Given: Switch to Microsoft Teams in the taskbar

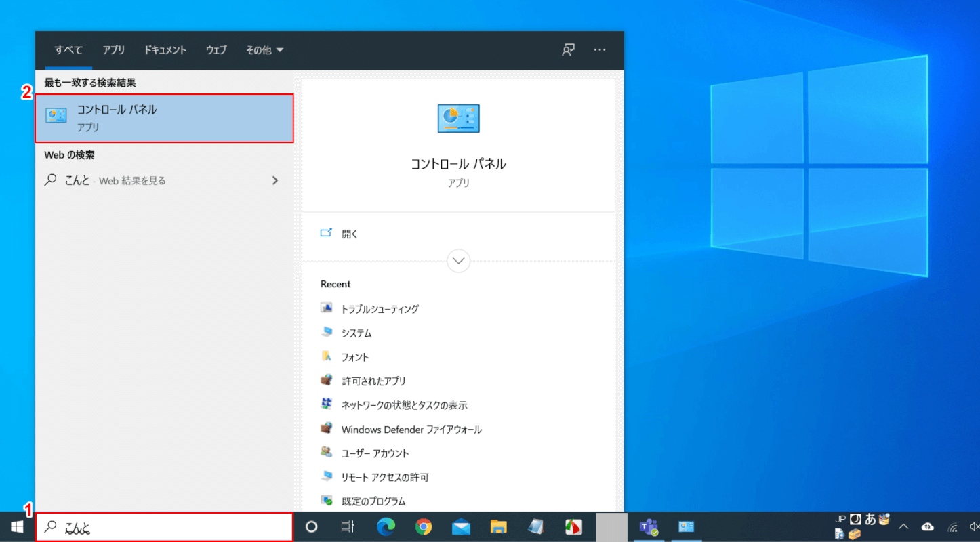Looking at the screenshot, I should pos(649,526).
